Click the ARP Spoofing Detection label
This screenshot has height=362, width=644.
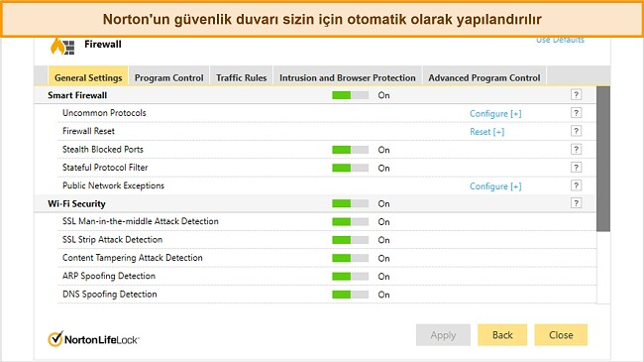pos(109,276)
